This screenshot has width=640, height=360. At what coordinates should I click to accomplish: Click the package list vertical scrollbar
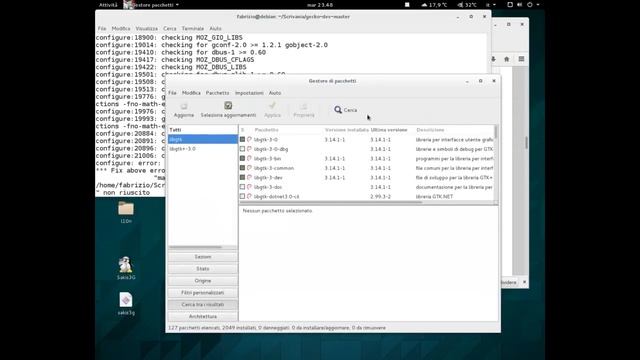(x=496, y=163)
